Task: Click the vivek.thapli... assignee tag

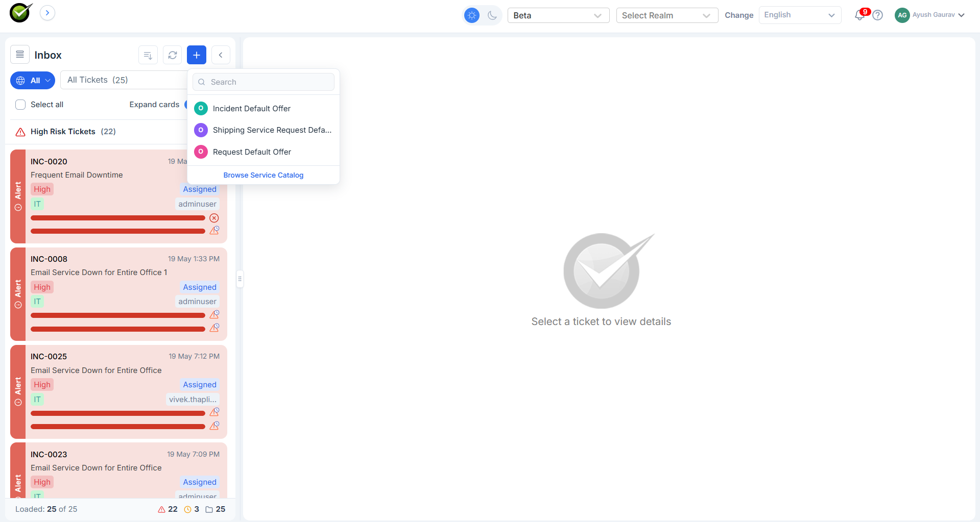Action: click(x=193, y=400)
